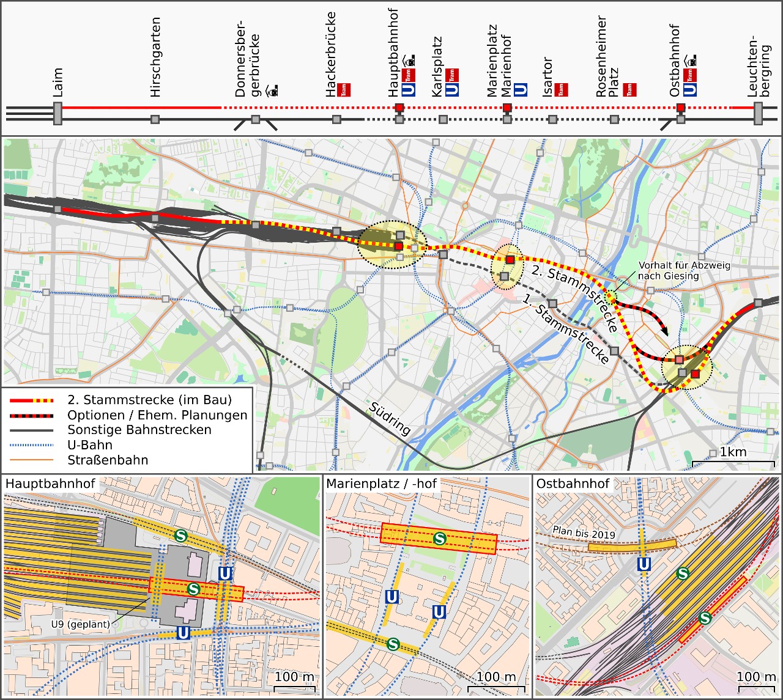783x700 pixels.
Task: Click the 'Plan bis 2019' annotation
Action: coord(584,533)
